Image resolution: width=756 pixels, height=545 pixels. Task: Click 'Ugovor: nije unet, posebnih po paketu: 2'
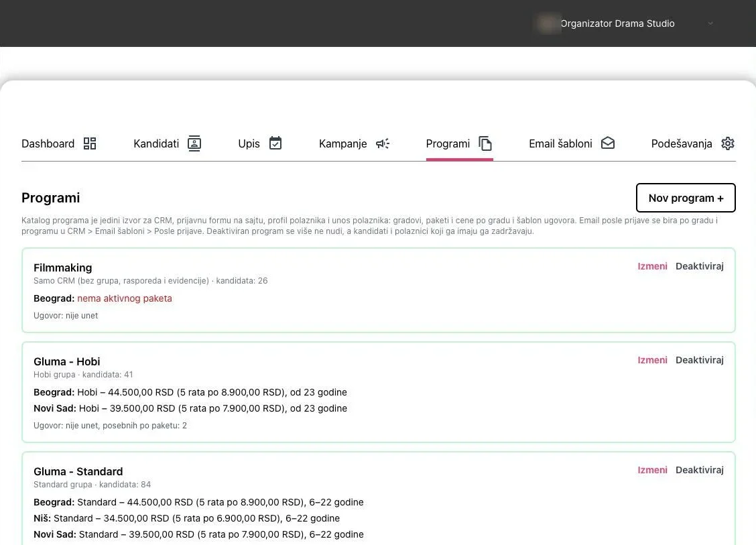click(x=110, y=426)
